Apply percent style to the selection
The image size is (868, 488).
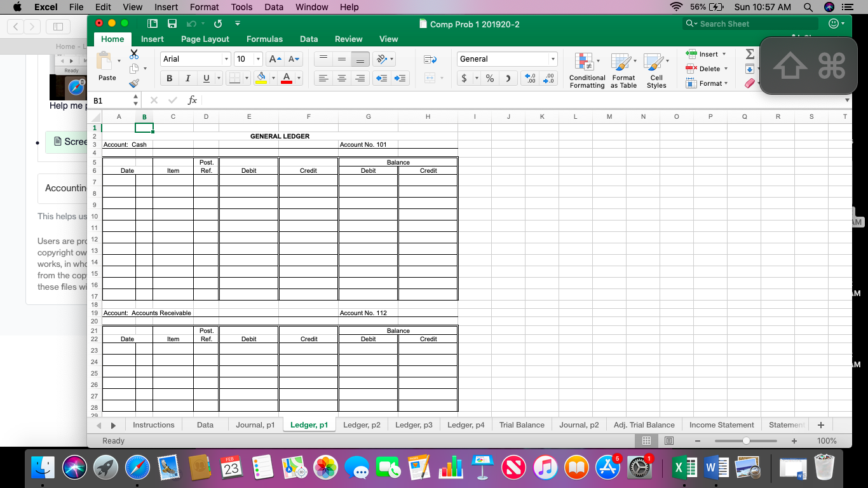[x=489, y=78]
